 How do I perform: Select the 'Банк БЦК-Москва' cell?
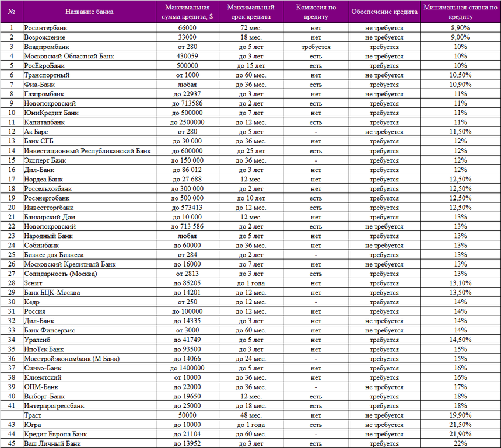pyautogui.click(x=89, y=293)
